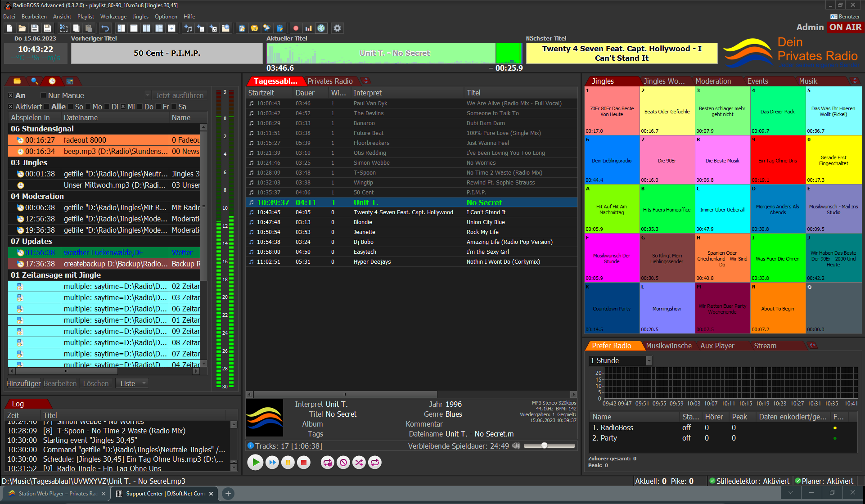865x504 pixels.
Task: Toggle the scheduler 'An' checkbox
Action: (10, 95)
